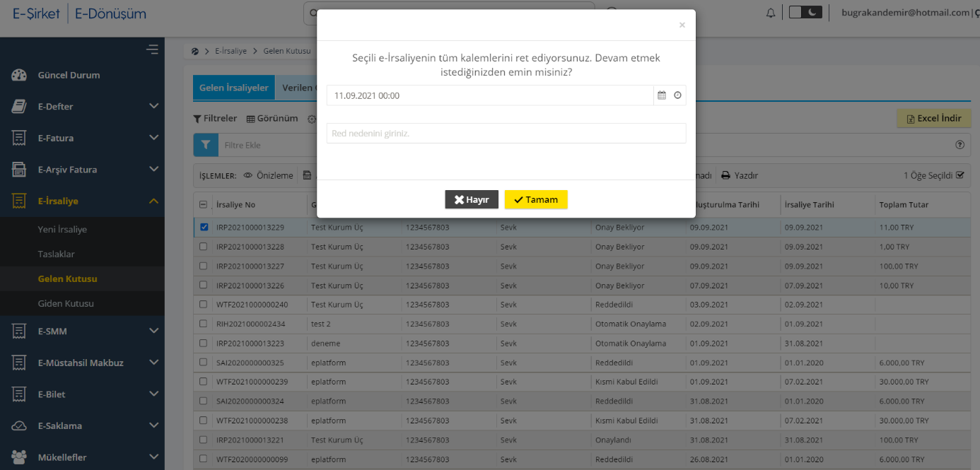Screen dimensions: 980x470
Task: Toggle the 1 Öğe Seçildi checkbox
Action: click(959, 175)
